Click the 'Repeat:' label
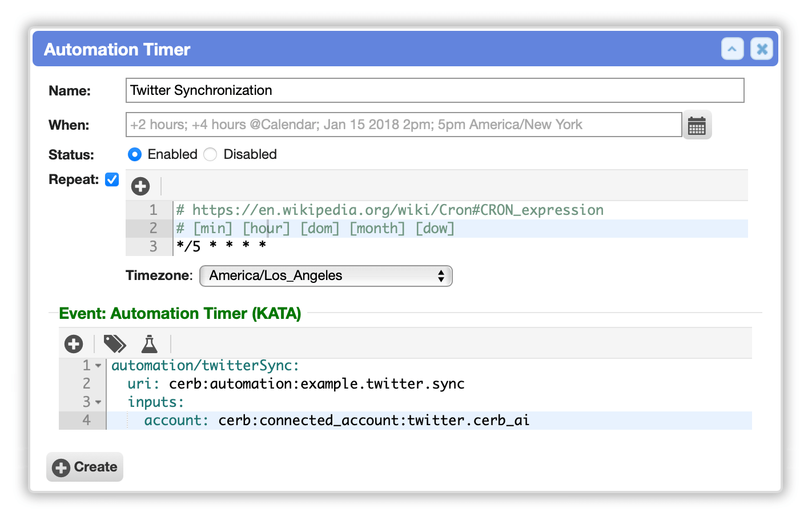 point(74,179)
